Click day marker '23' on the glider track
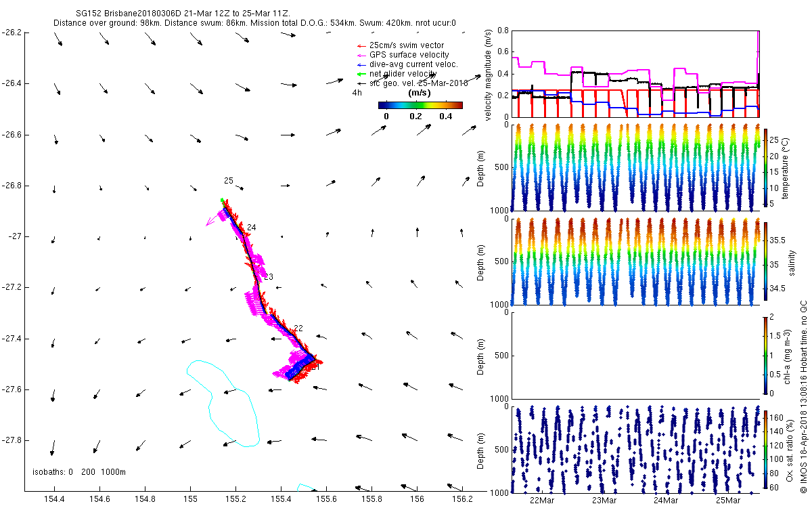The height and width of the screenshot is (508, 812). point(269,277)
